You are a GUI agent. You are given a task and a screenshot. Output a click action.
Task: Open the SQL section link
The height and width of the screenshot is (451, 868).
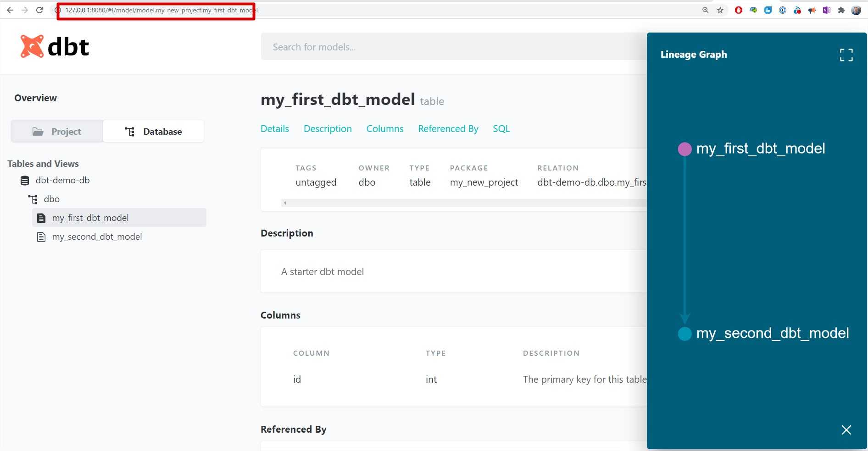coord(501,128)
